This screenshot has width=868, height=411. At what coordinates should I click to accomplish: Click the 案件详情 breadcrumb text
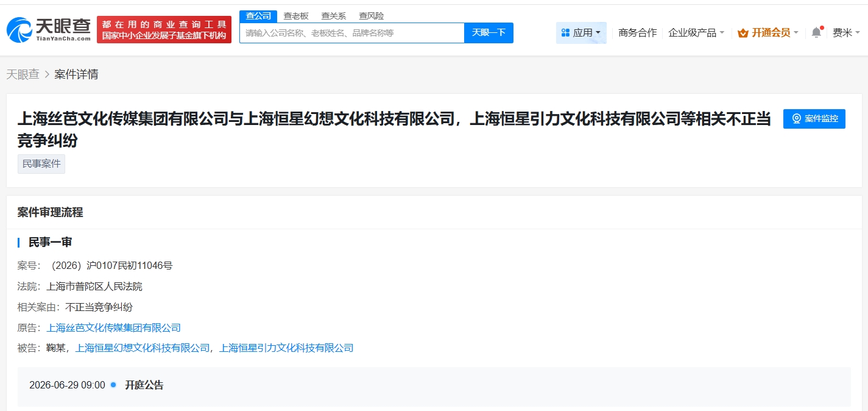click(76, 74)
